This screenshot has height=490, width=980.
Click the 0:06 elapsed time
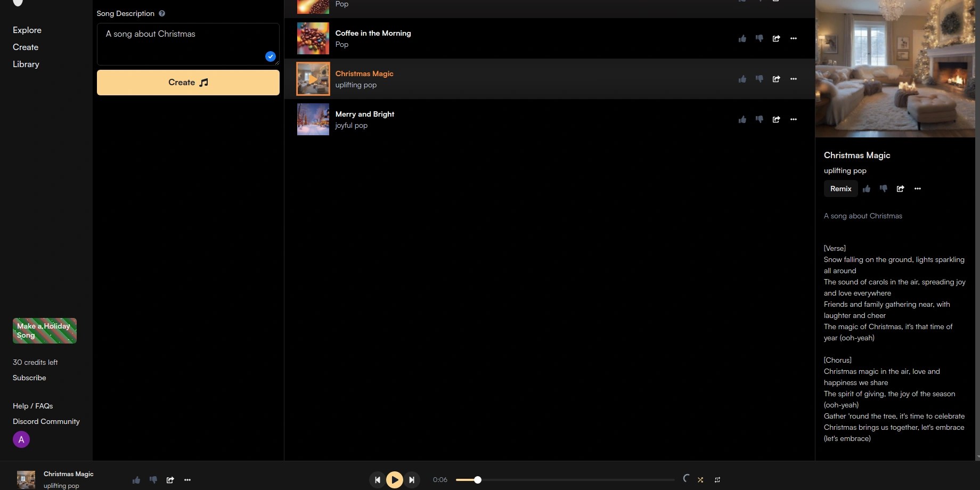[x=440, y=480]
